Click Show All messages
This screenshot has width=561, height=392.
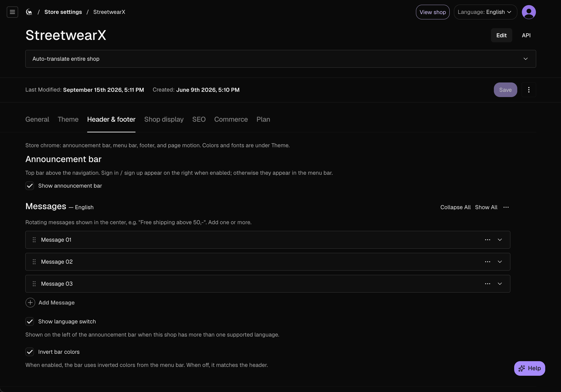point(486,207)
